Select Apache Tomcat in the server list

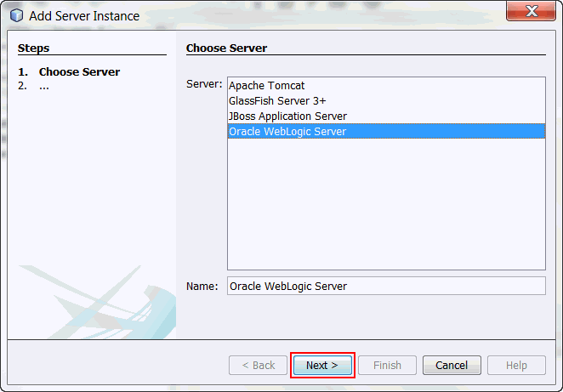(x=386, y=85)
